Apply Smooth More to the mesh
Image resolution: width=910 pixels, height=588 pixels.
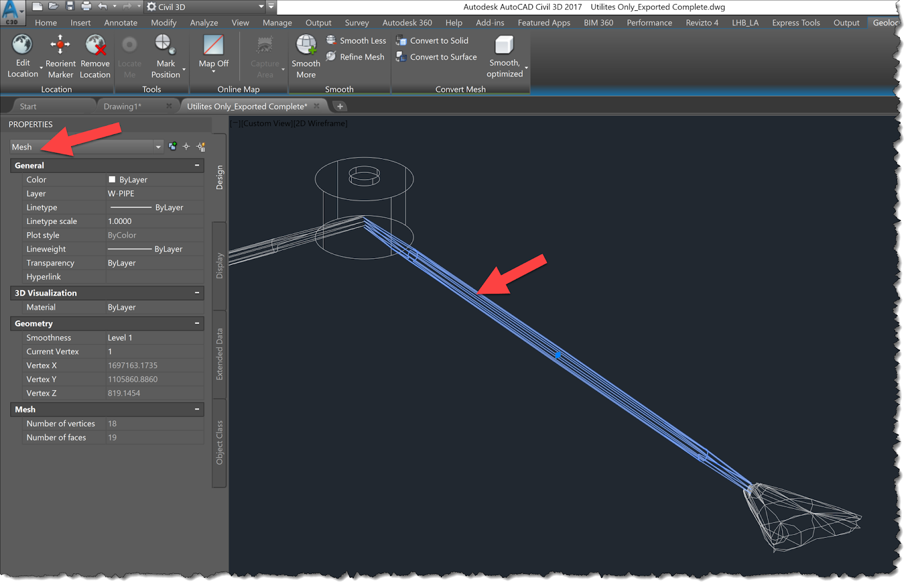tap(306, 56)
